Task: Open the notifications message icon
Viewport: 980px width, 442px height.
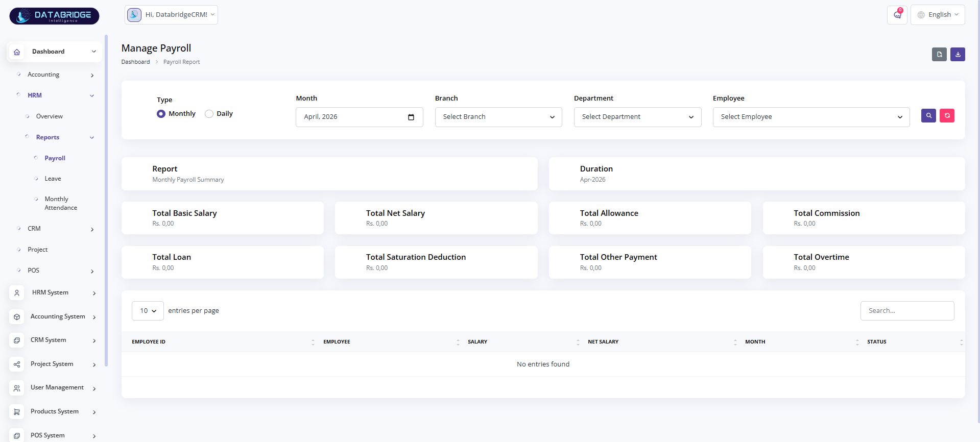Action: [897, 15]
